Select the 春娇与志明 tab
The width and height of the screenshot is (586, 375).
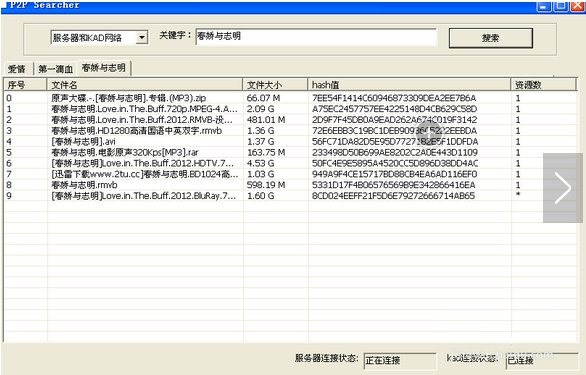tap(104, 68)
